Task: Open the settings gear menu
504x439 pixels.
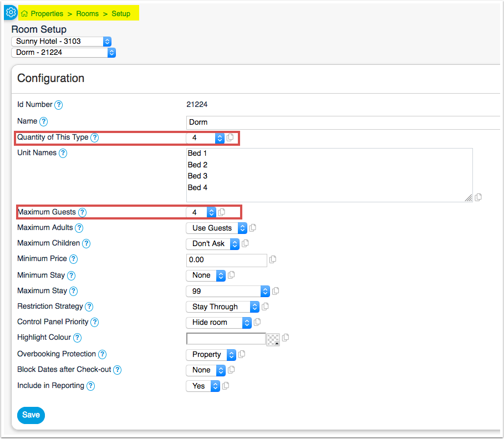Action: tap(11, 13)
